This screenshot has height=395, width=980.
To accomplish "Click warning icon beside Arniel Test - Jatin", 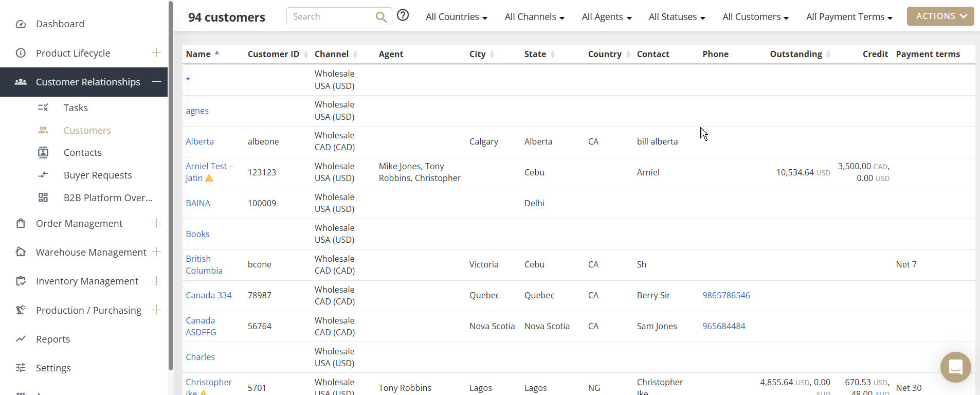I will (x=209, y=178).
